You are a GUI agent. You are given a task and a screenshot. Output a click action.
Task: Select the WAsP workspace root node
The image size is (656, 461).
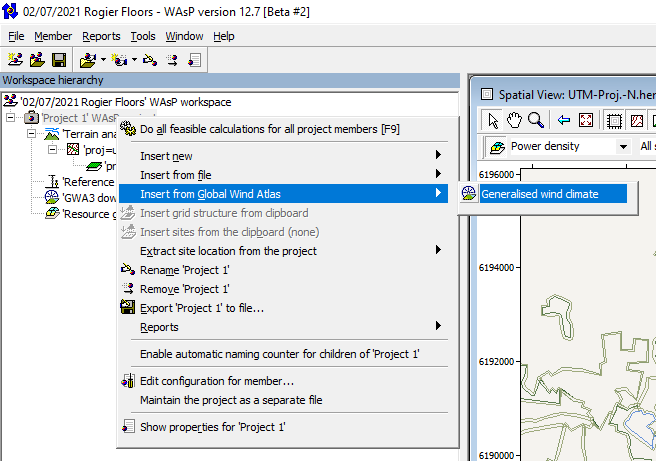[126, 102]
